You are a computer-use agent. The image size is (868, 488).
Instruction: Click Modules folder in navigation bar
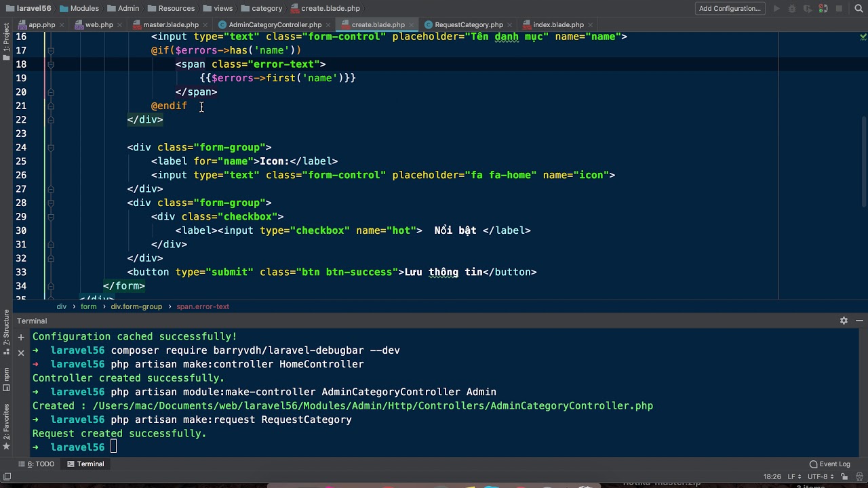(x=79, y=8)
